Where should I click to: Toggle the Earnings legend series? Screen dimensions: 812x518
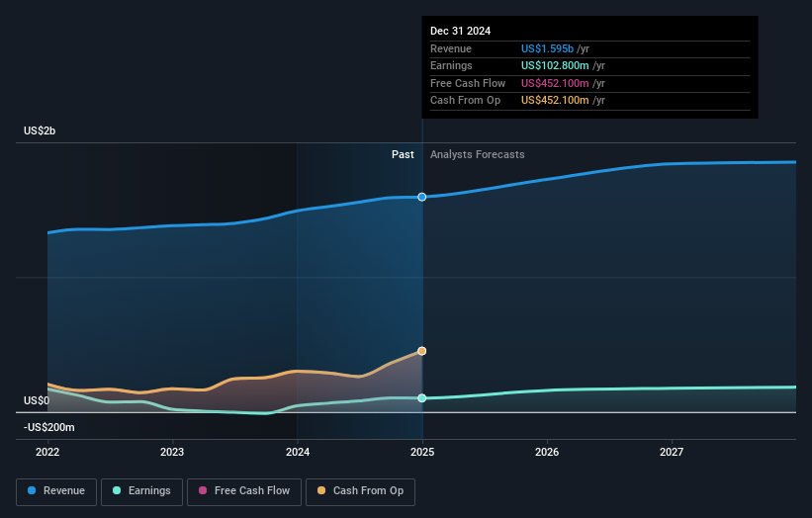point(141,491)
